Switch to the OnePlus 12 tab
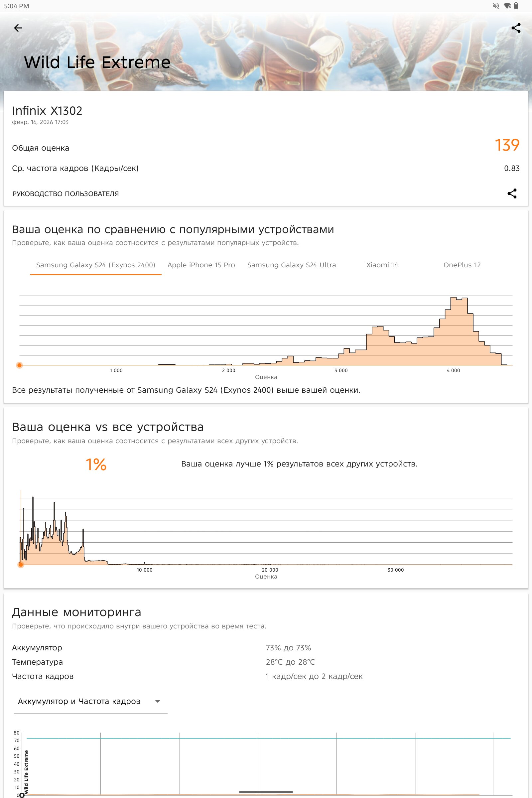This screenshot has width=532, height=798. pyautogui.click(x=462, y=265)
